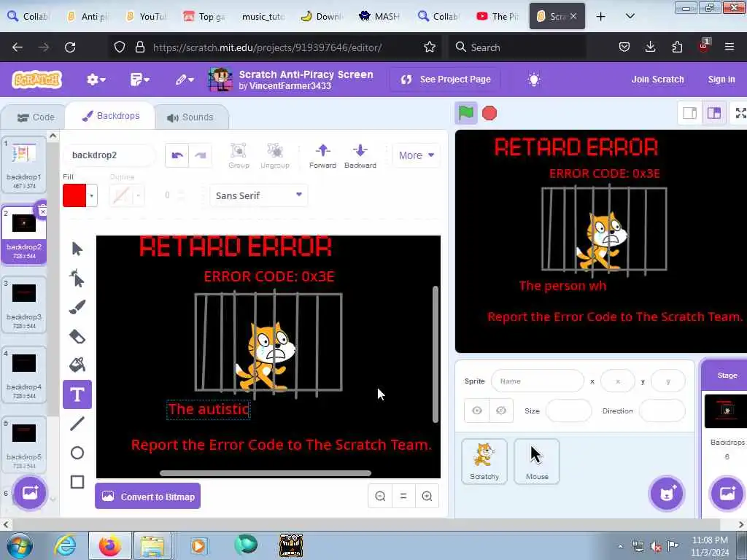
Task: Select the arrow Select tool
Action: point(77,249)
